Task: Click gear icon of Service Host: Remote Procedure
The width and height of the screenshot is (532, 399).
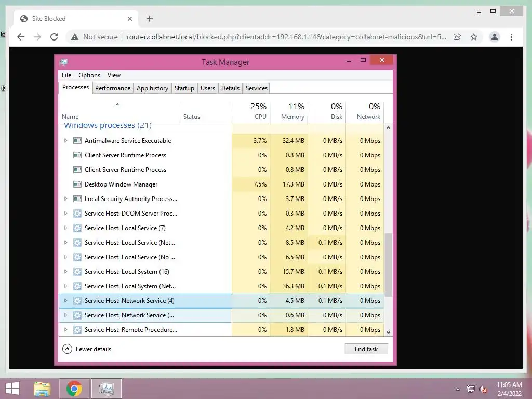Action: point(77,330)
